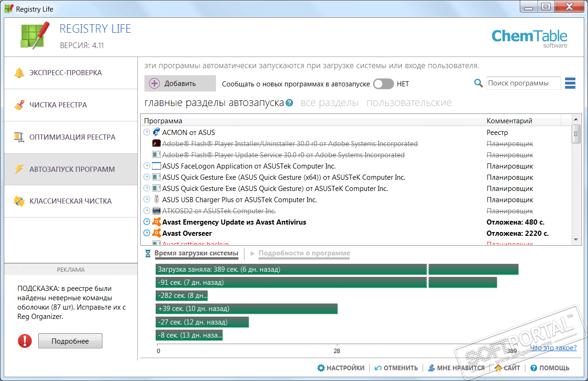Click help icon beside главные разделы автозапуска
The image size is (588, 381).
point(289,103)
